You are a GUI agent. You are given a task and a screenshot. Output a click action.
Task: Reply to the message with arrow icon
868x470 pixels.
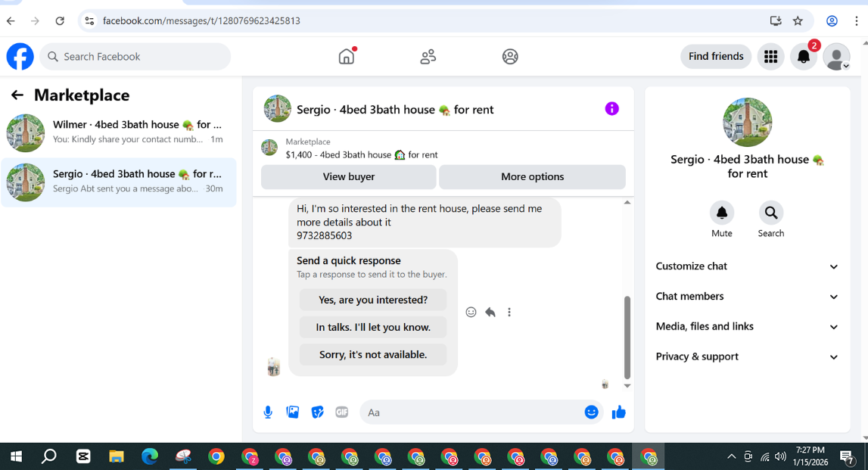click(x=490, y=313)
